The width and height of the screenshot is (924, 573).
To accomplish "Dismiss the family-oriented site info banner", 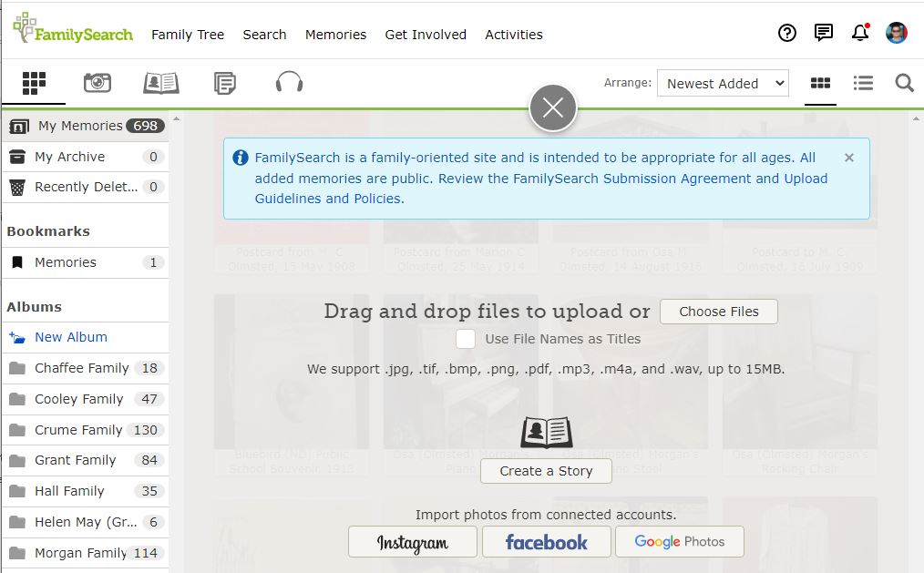I will tap(849, 158).
